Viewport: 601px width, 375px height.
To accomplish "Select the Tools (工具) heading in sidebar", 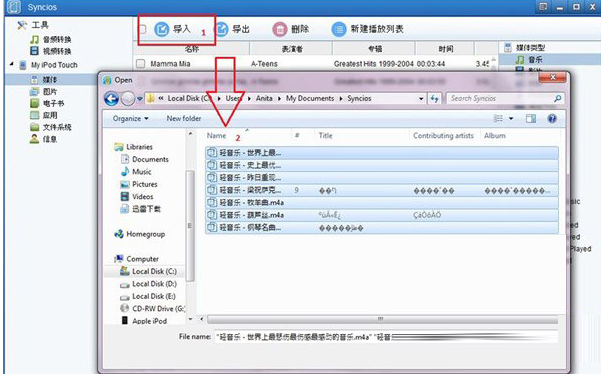I will point(33,25).
